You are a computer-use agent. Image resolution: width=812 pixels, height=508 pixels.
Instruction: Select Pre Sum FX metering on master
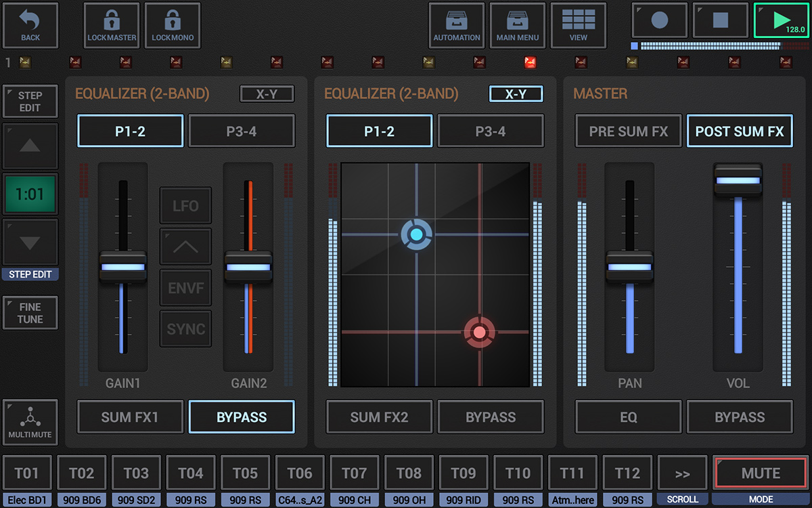[628, 131]
